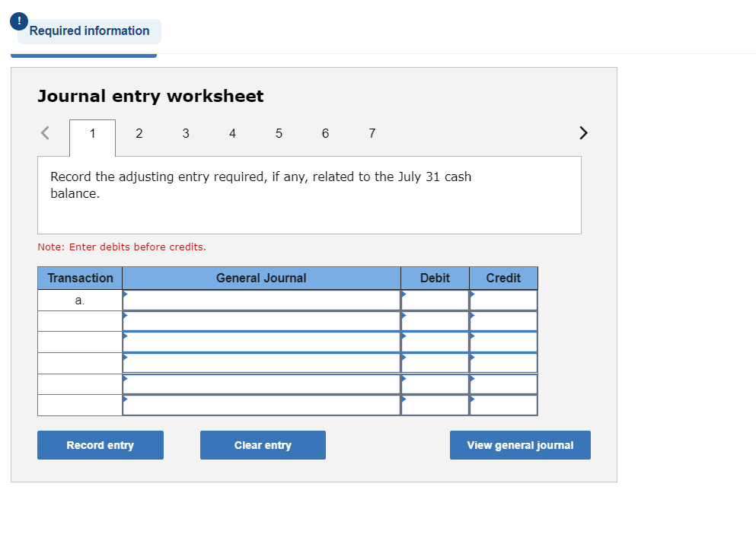This screenshot has height=541, width=756.
Task: Open transaction tab 5
Action: pos(279,133)
